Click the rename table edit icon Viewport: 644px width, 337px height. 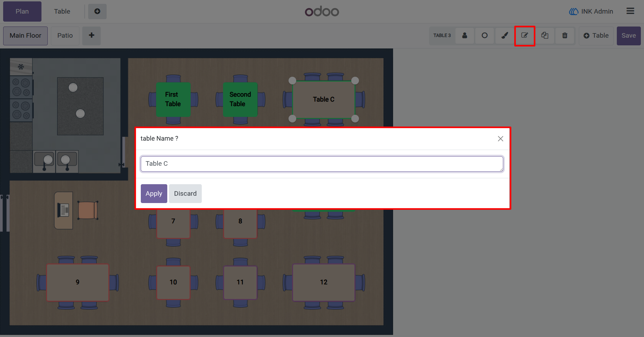point(524,36)
